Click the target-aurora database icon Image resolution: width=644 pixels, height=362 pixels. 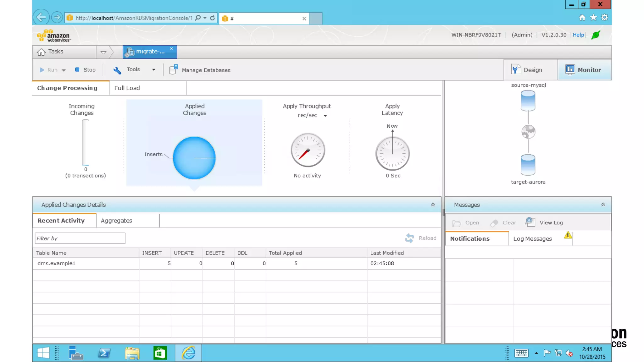coord(528,165)
